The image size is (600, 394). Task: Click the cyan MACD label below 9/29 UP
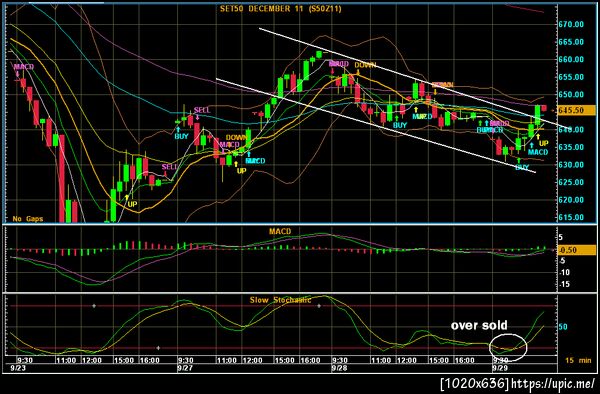click(538, 152)
